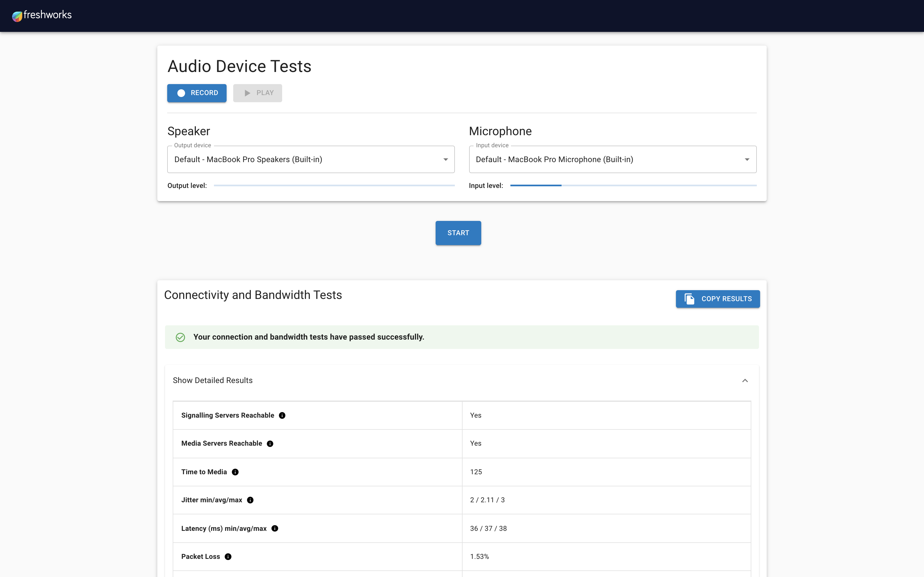Select the RECORD button
The image size is (924, 577).
pyautogui.click(x=197, y=93)
